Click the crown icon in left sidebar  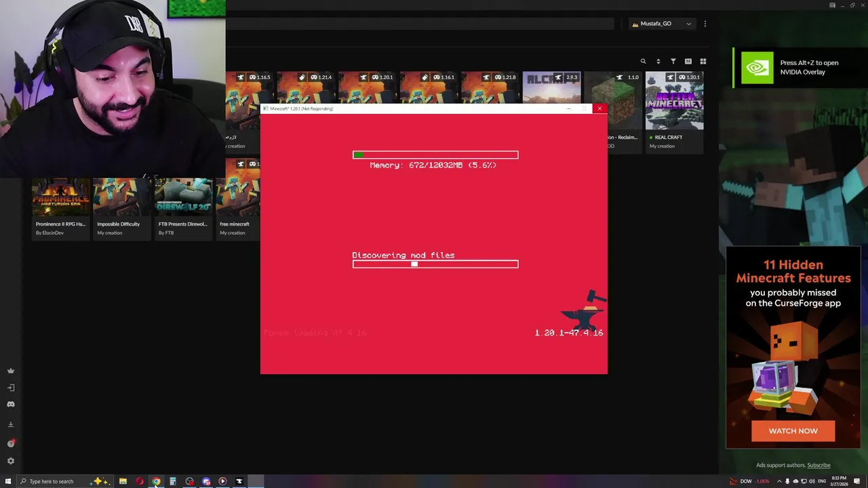pyautogui.click(x=11, y=371)
